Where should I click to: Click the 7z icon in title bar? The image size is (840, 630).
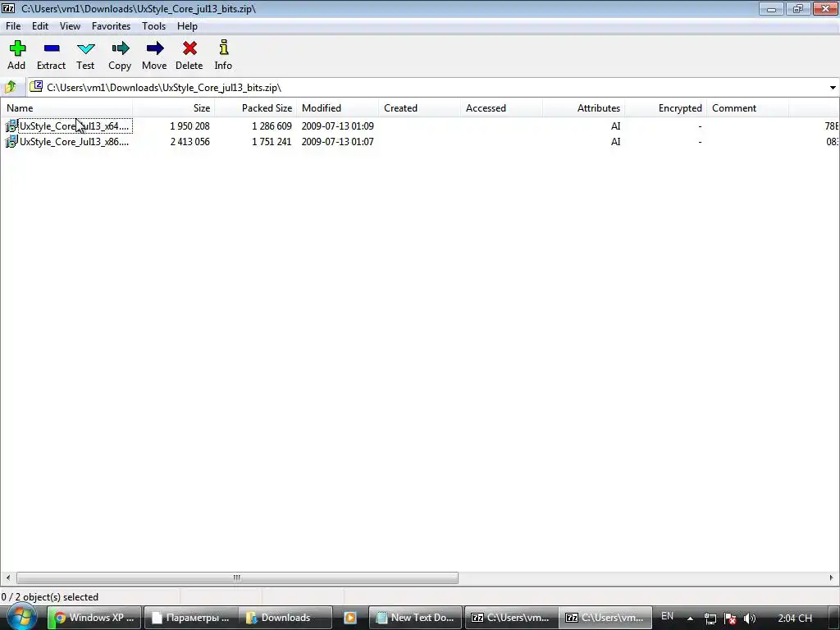click(x=8, y=8)
